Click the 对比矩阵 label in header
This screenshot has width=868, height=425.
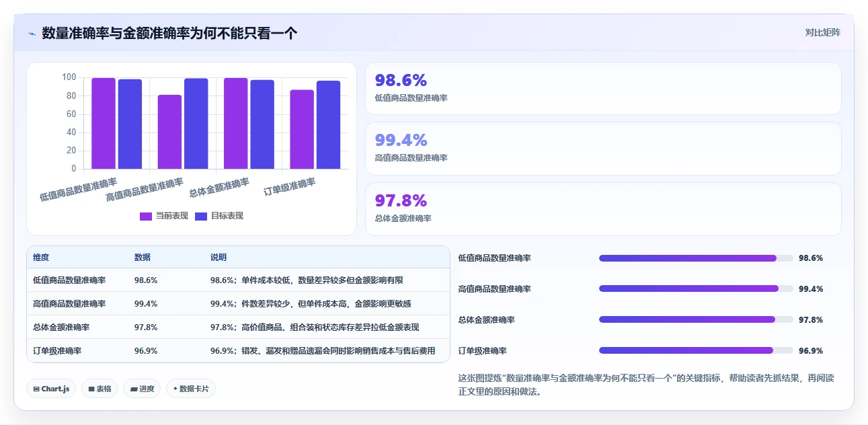click(x=822, y=32)
